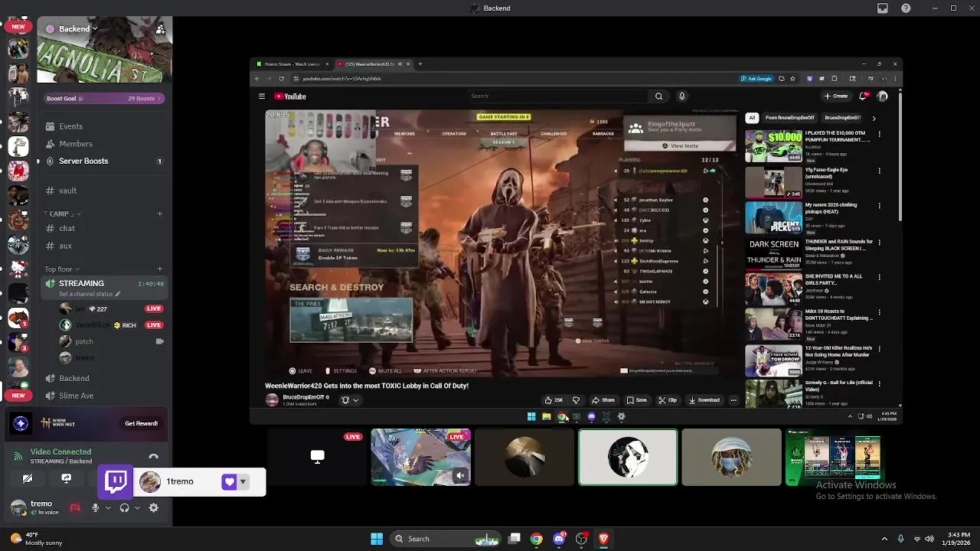
Task: Click the Clip scissors button under video
Action: (x=668, y=400)
